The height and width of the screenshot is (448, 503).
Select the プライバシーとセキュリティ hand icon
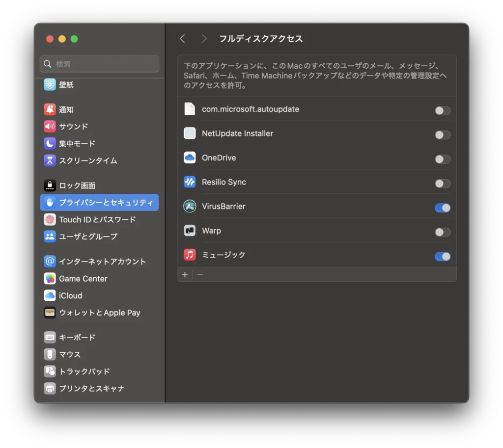[x=50, y=203]
